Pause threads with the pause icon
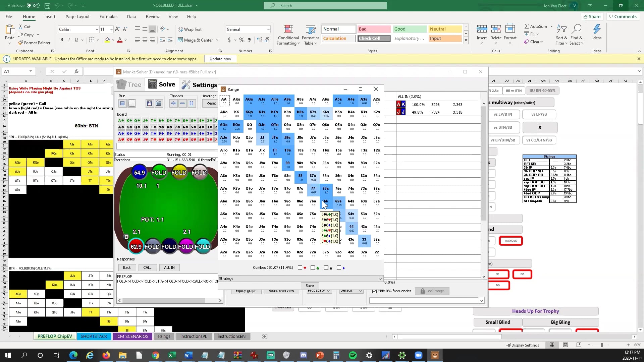 (x=192, y=103)
